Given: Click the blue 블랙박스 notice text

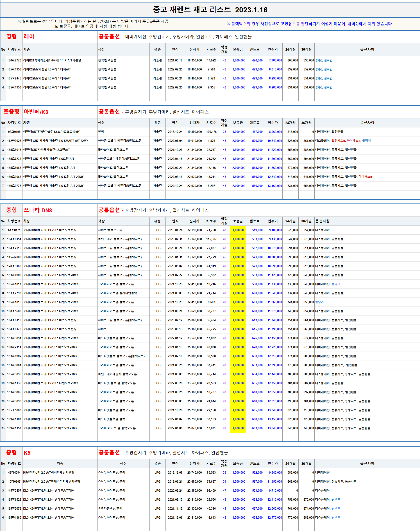Looking at the screenshot, I should tap(310, 24).
